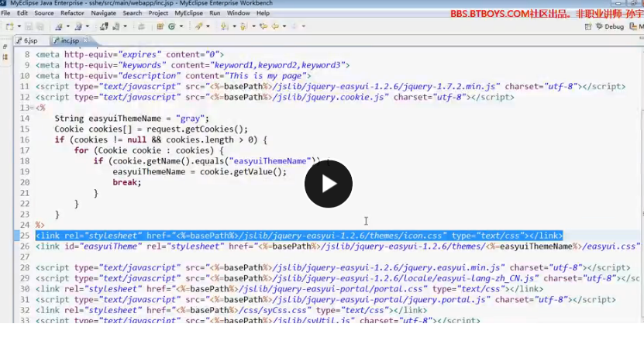Open the forward navigation history dropdown
Image resolution: width=644 pixels, height=341 pixels.
pyautogui.click(x=304, y=26)
